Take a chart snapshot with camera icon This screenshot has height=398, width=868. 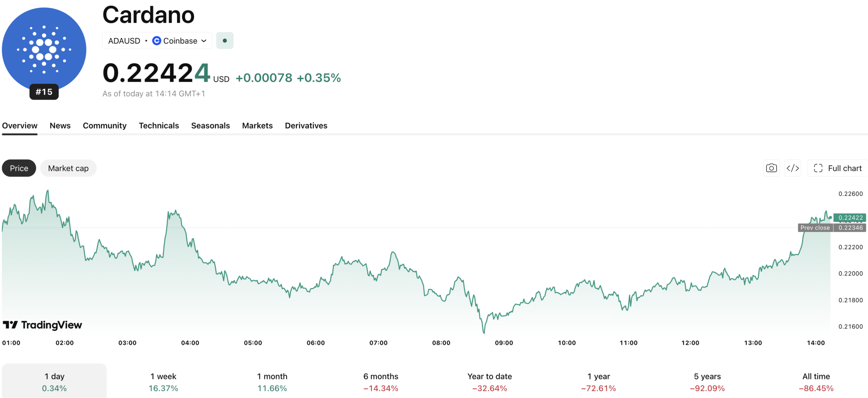[771, 168]
